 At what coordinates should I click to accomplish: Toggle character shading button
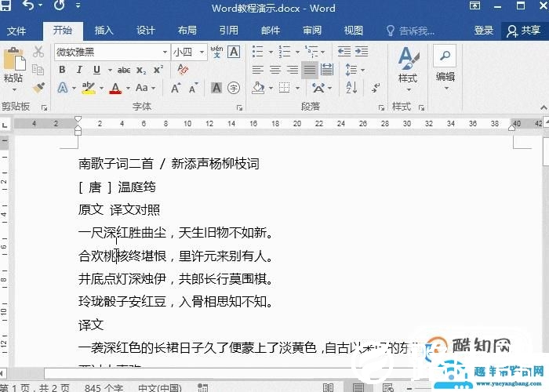click(x=216, y=88)
